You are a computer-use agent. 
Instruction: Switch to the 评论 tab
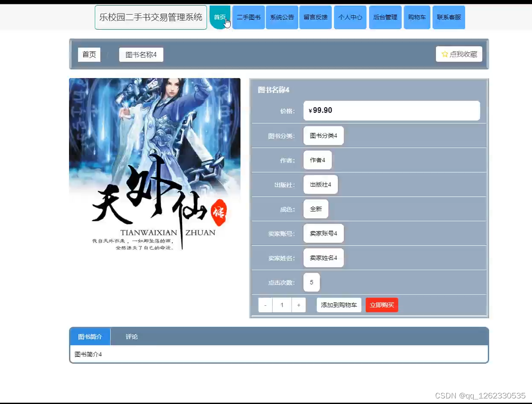[x=132, y=337]
